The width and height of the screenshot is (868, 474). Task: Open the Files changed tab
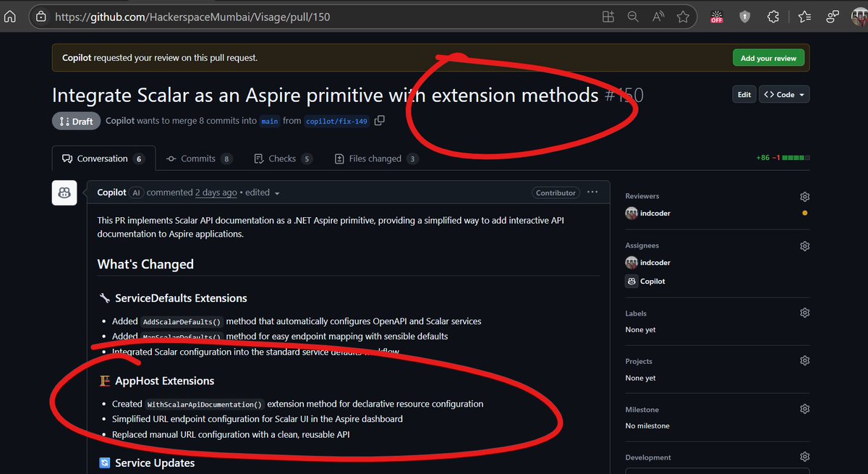376,158
